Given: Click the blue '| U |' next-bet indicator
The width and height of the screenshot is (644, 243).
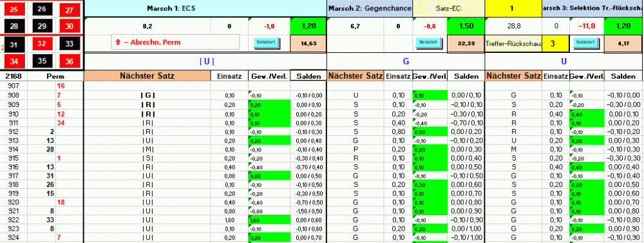Looking at the screenshot, I should click(x=207, y=62).
